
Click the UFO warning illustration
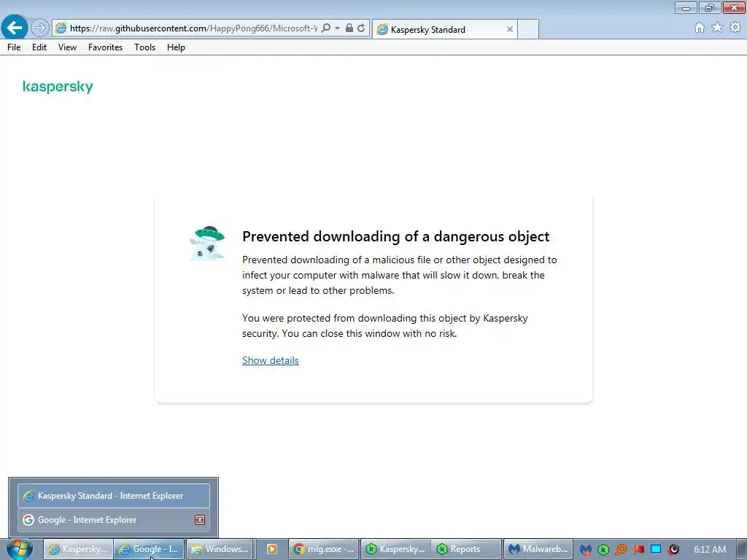tap(207, 244)
